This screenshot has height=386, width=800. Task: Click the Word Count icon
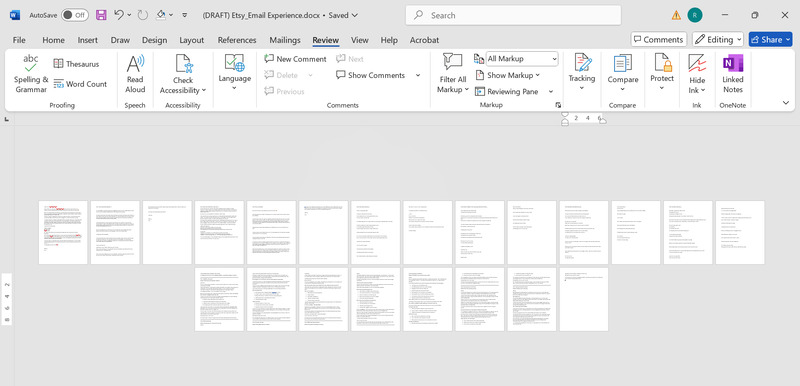(x=58, y=84)
